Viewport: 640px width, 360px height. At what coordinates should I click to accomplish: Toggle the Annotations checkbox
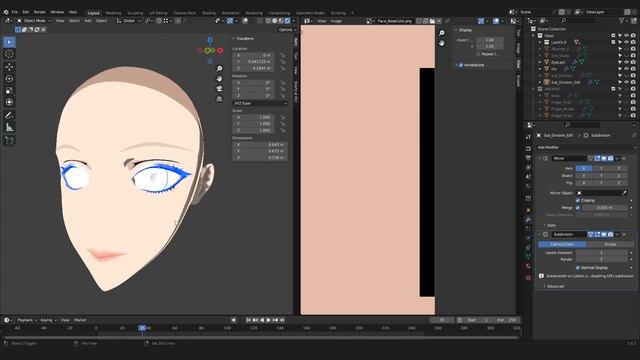coord(461,65)
